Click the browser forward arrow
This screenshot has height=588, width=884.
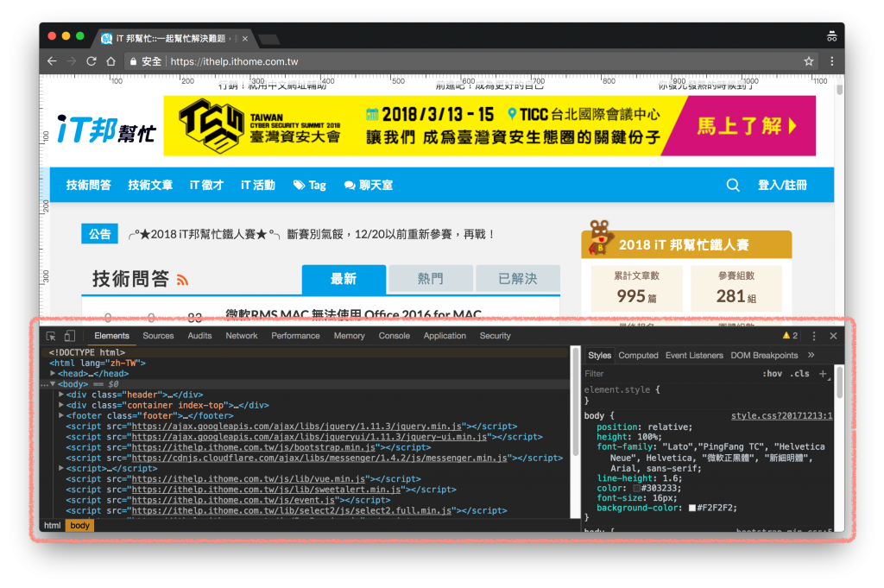tap(72, 61)
